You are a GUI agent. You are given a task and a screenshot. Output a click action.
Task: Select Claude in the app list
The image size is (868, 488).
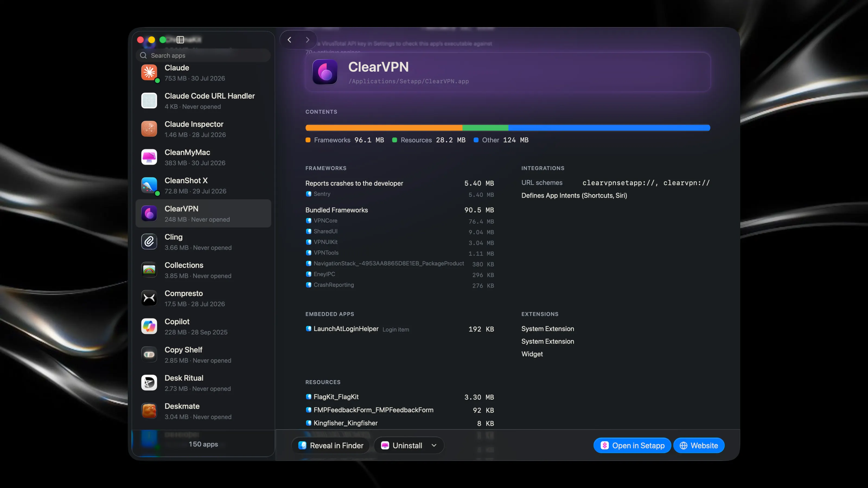point(203,73)
